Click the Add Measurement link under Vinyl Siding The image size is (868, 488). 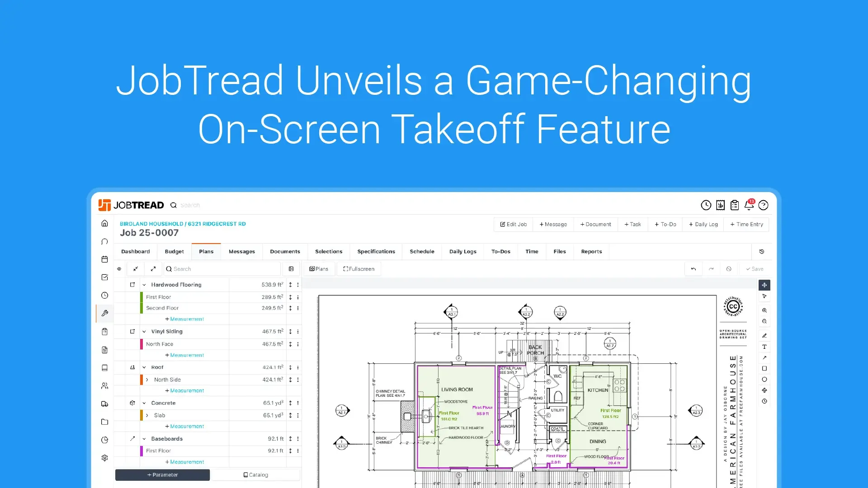pyautogui.click(x=184, y=355)
